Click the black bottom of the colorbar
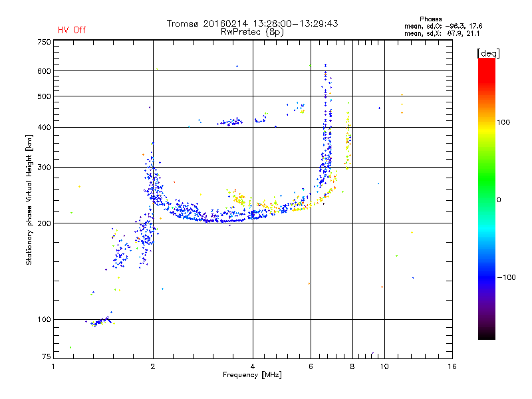532x399 pixels. pyautogui.click(x=487, y=334)
